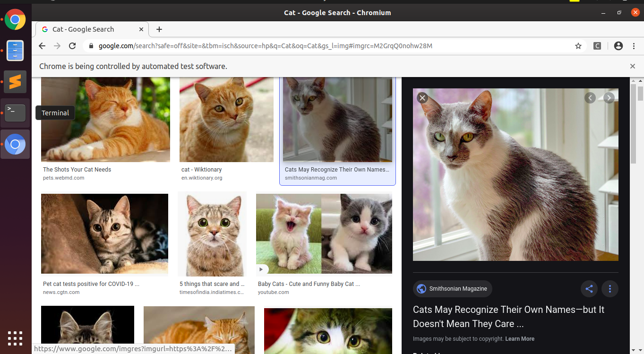The height and width of the screenshot is (354, 644).
Task: Click the large preview cat image
Action: tap(515, 174)
